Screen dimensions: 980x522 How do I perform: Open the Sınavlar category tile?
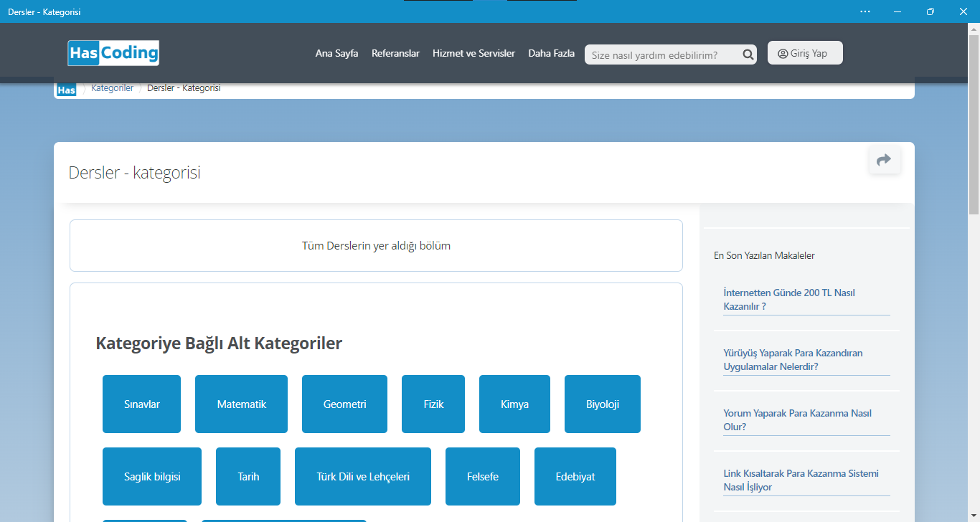coord(141,404)
